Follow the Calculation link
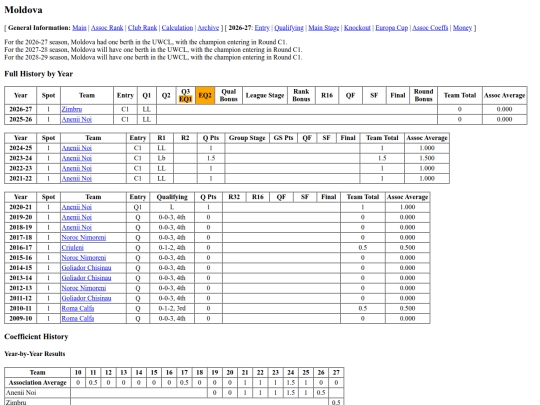This screenshot has width=540, height=405. (x=177, y=28)
